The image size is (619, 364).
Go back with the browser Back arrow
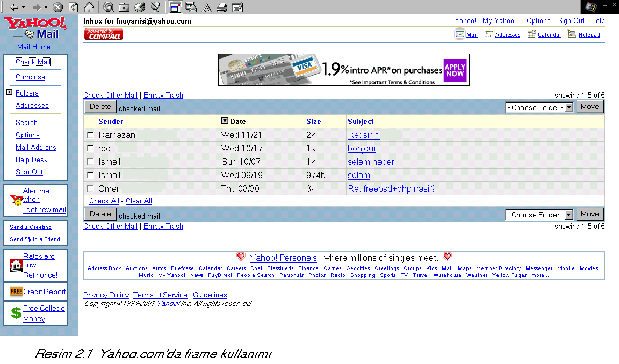pos(14,7)
